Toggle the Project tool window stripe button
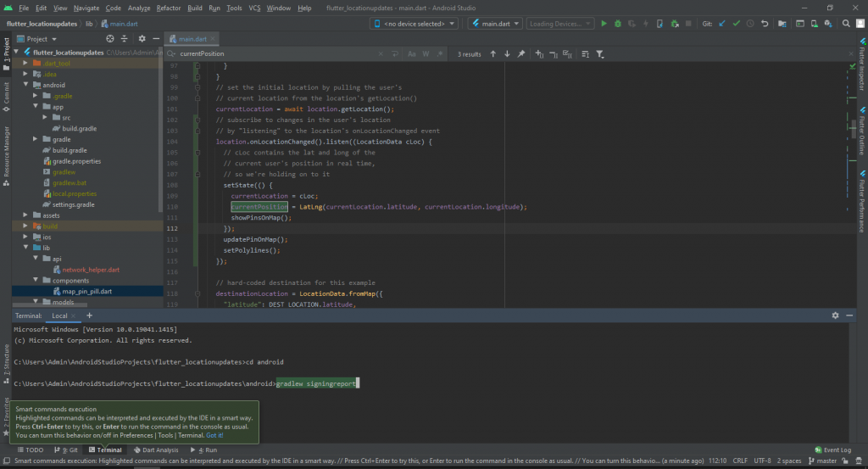Screen dimensions: 868x469 (6, 53)
